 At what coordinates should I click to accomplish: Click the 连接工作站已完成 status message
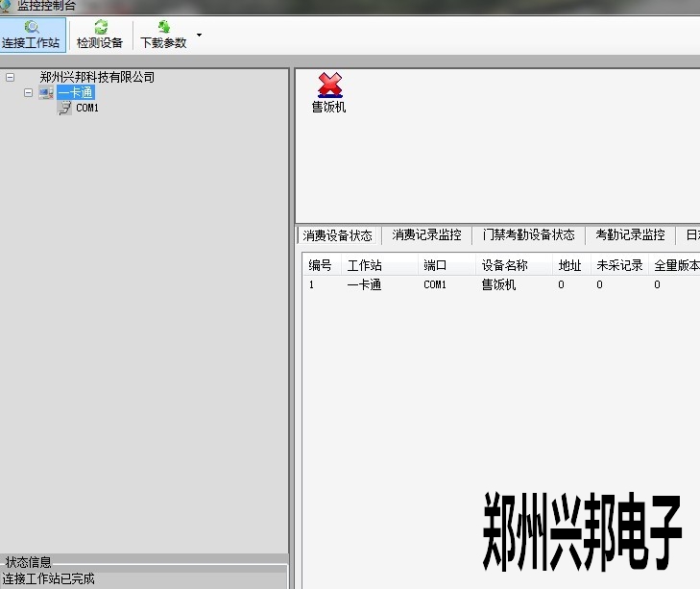[48, 578]
